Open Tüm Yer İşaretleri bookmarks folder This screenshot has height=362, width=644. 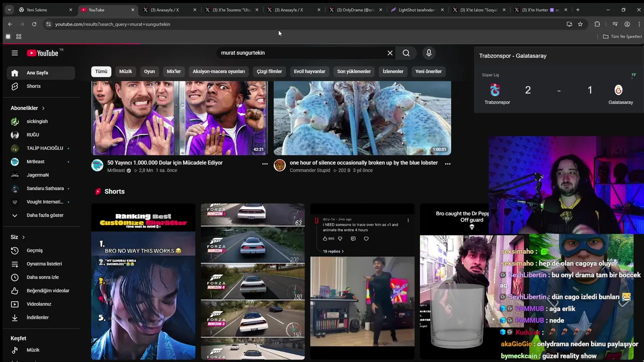click(x=622, y=37)
